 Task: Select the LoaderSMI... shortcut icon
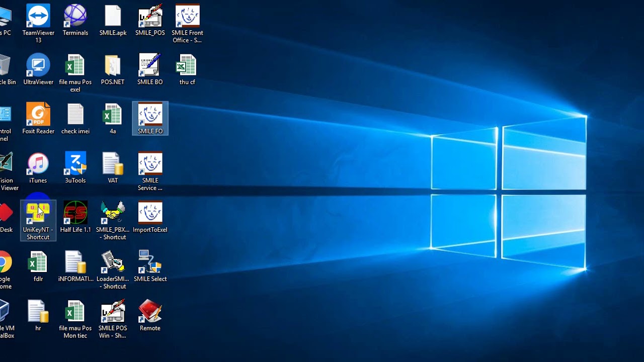point(113,270)
